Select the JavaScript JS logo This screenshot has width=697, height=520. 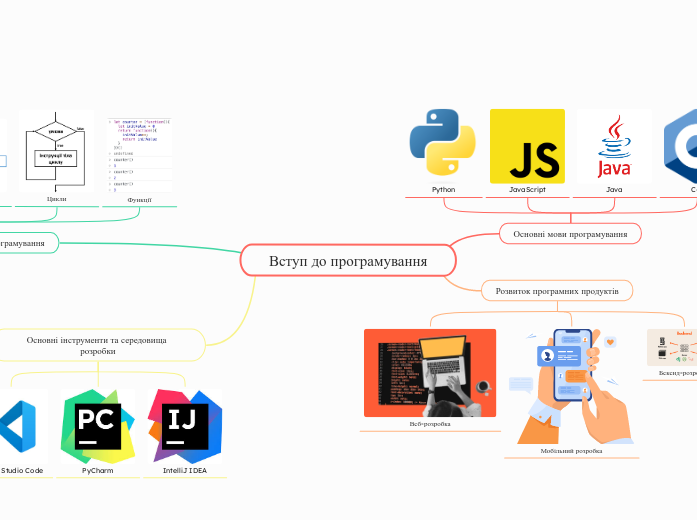pos(527,146)
